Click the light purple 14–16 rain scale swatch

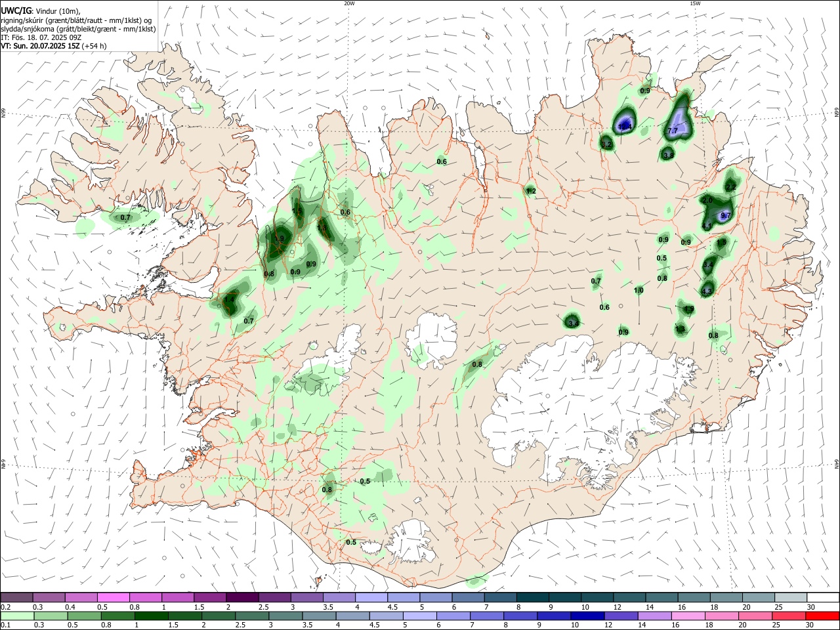coord(654,616)
